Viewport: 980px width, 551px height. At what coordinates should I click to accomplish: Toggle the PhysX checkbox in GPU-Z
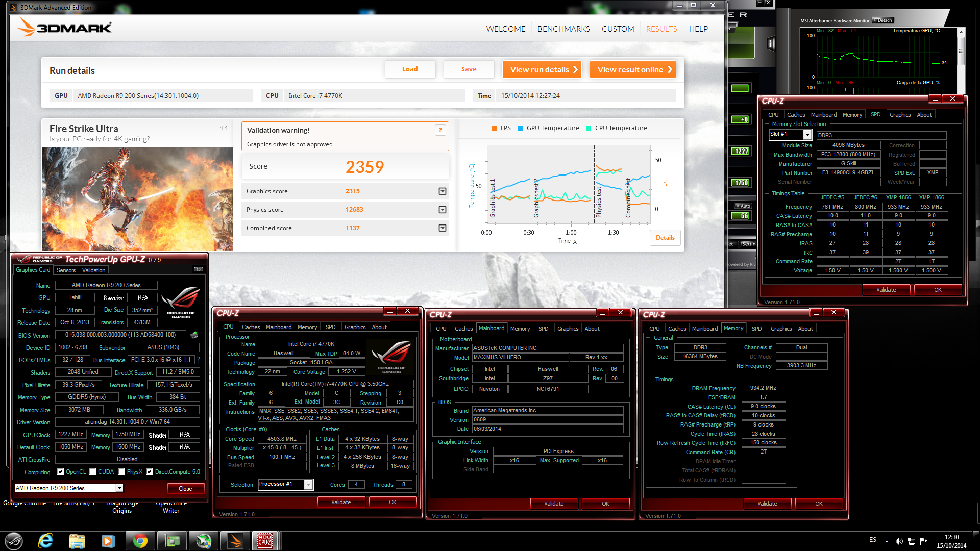121,472
